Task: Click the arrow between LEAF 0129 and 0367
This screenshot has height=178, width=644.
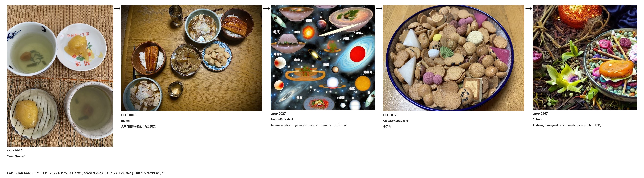Action: click(529, 8)
